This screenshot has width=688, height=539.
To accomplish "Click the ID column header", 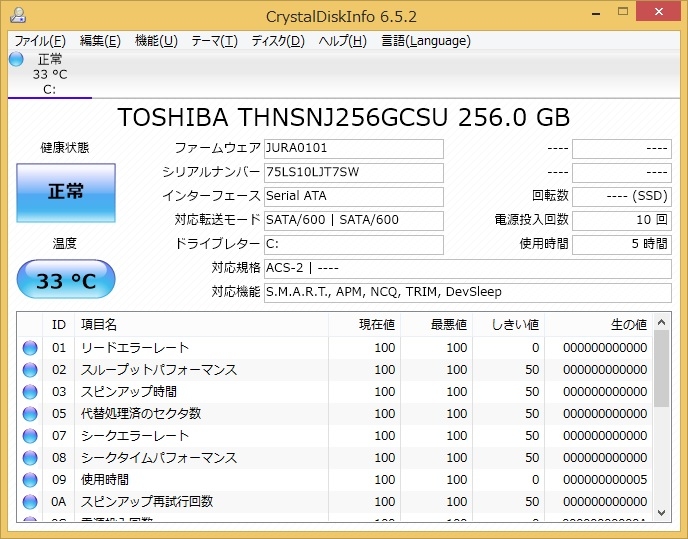I will click(x=59, y=325).
